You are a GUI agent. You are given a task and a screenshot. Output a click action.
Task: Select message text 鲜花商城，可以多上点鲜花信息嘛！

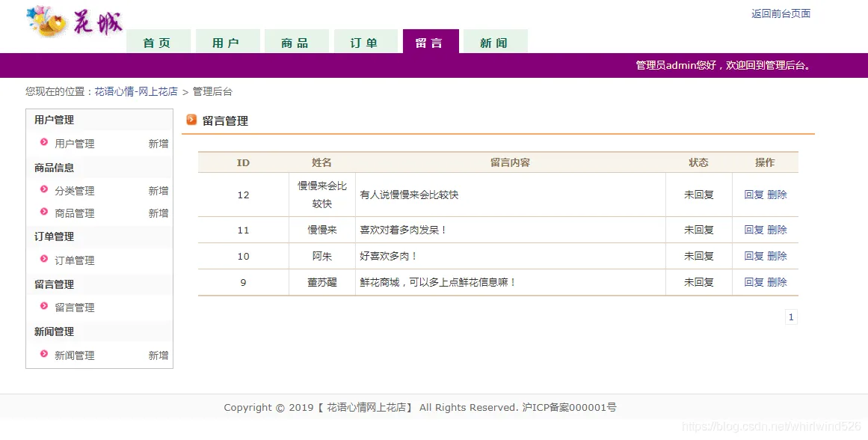[x=438, y=282]
